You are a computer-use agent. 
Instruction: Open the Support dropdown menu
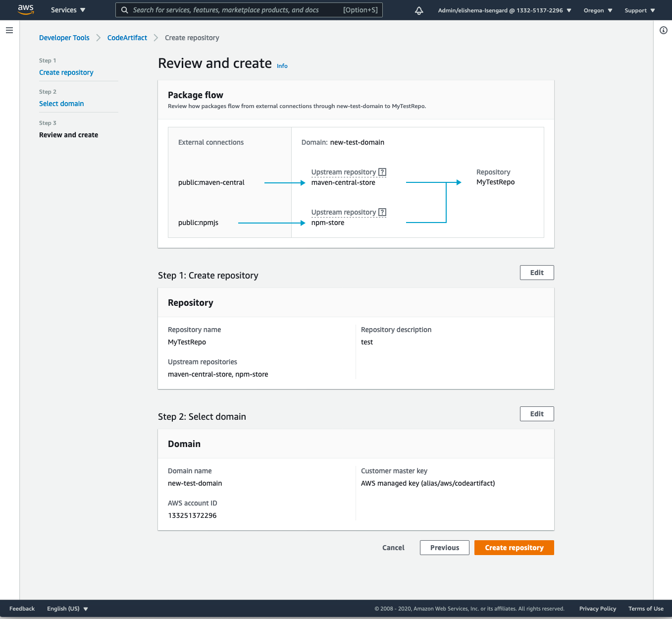640,10
